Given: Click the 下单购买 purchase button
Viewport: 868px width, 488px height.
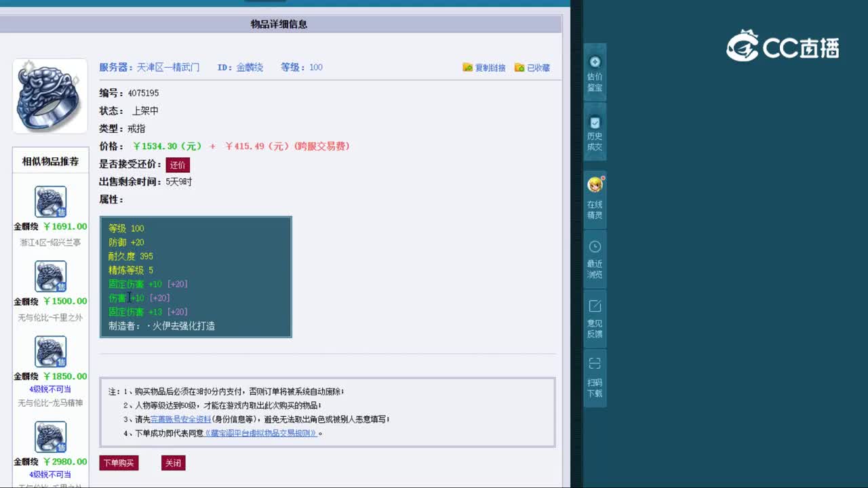Looking at the screenshot, I should 119,462.
